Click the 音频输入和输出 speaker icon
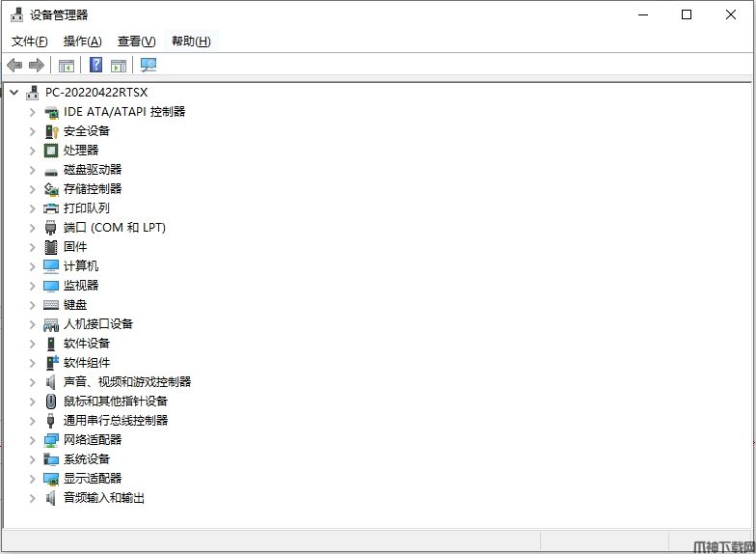The image size is (756, 554). [51, 498]
